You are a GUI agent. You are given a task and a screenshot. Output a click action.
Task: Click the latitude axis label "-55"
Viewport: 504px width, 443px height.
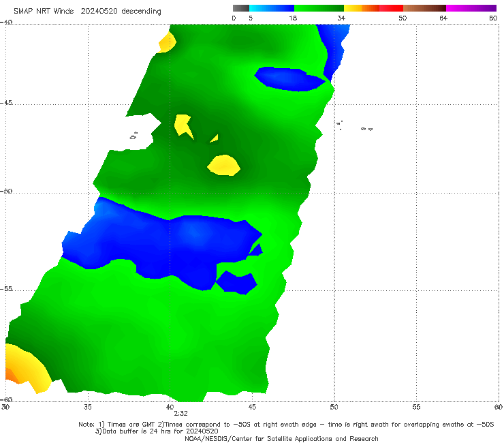6,288
